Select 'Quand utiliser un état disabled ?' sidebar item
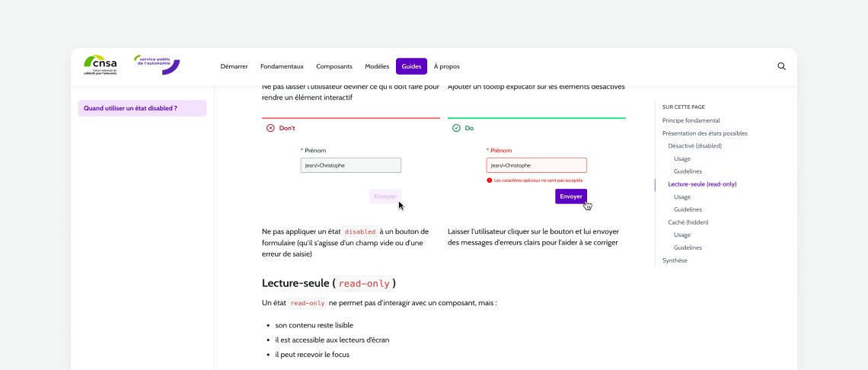The width and height of the screenshot is (868, 370). [142, 109]
